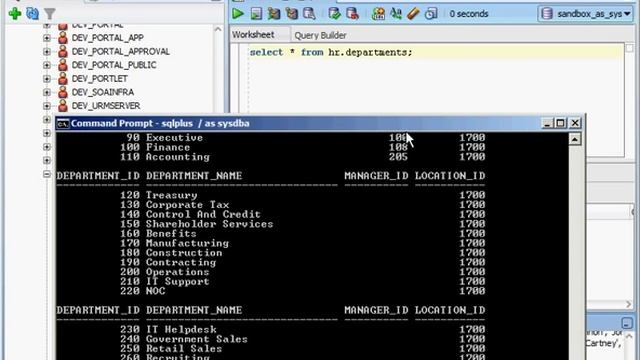Minimize the Command Prompt window
The height and width of the screenshot is (360, 640).
pos(547,123)
